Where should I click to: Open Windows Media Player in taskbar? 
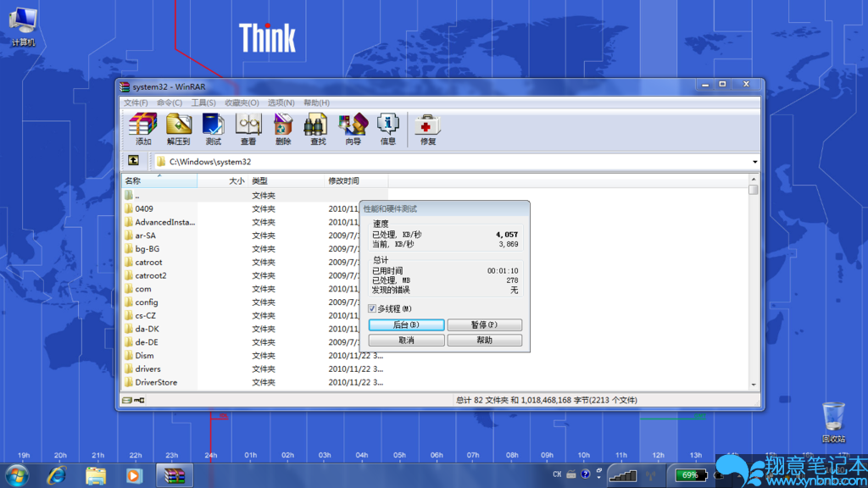point(133,475)
